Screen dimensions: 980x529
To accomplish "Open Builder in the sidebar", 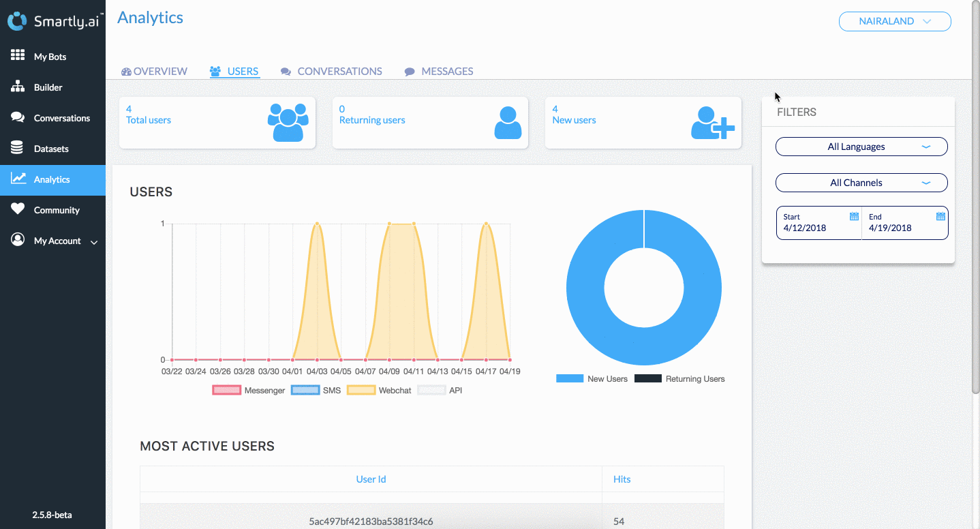I will coord(52,87).
